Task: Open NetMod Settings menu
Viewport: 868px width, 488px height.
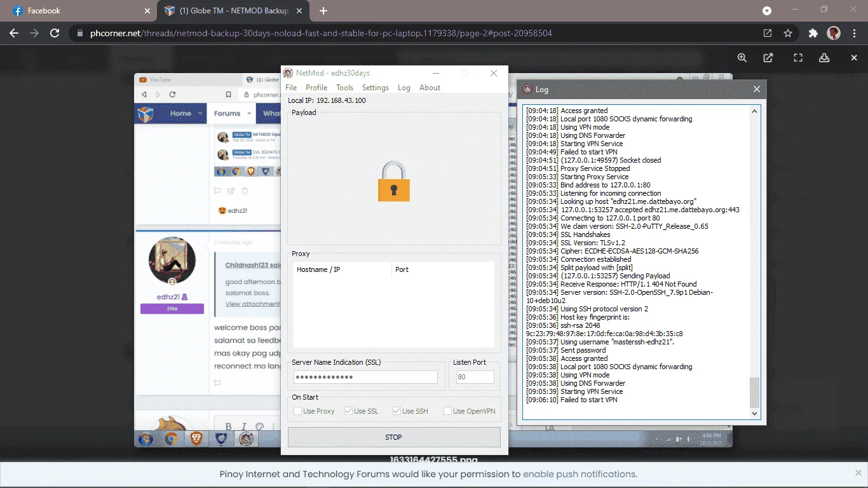Action: (376, 88)
